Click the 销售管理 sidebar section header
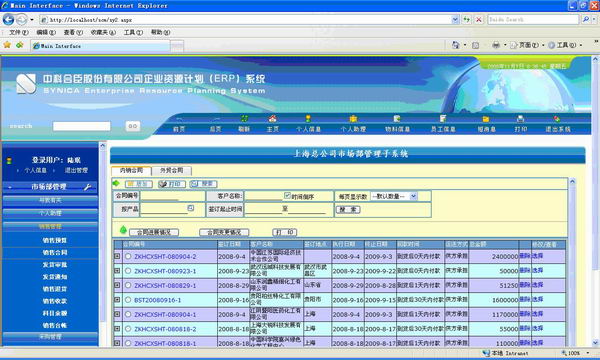The height and width of the screenshot is (360, 600). coord(50,226)
